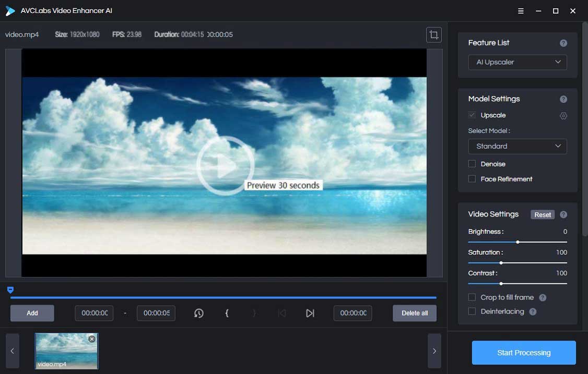The width and height of the screenshot is (588, 374).
Task: Expand the Select Model dropdown showing Standard
Action: [x=516, y=147]
